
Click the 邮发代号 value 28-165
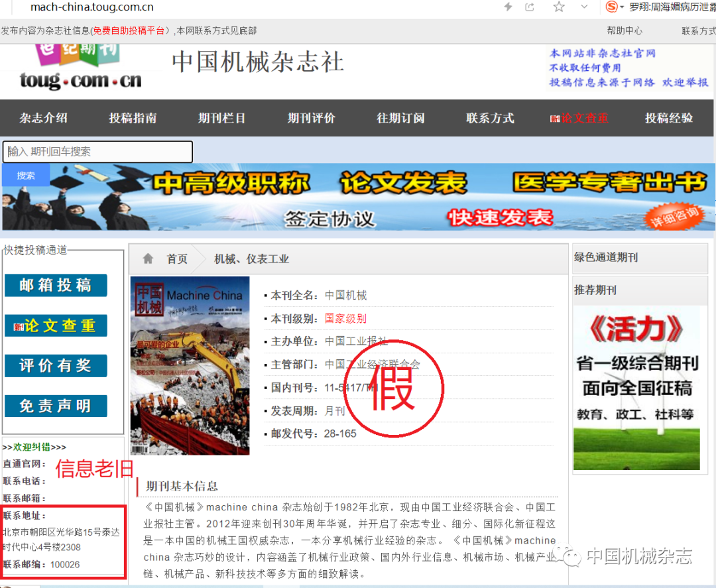(340, 434)
